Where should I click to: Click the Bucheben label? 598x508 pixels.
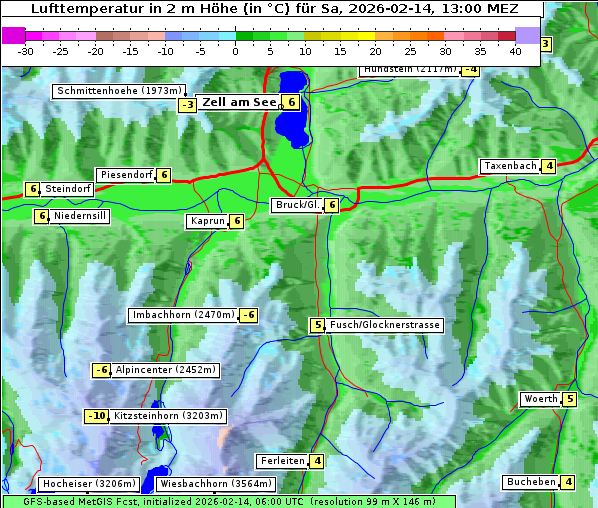[531, 482]
